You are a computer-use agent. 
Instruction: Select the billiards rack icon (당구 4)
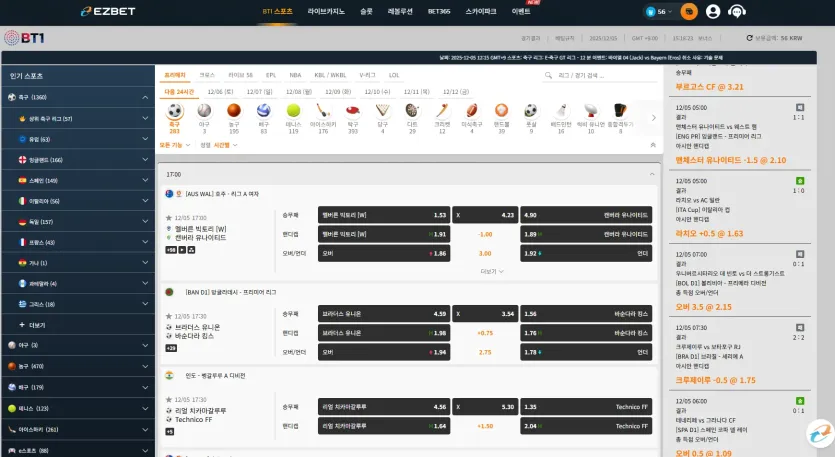coord(382,111)
